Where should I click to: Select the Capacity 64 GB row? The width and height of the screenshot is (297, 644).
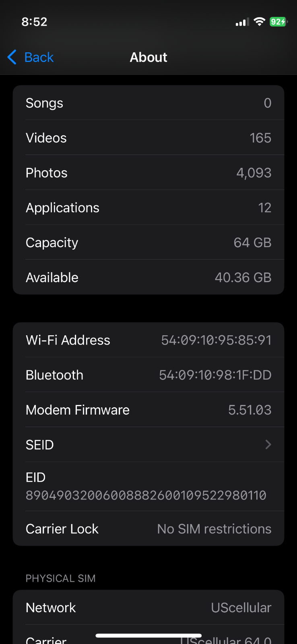148,242
